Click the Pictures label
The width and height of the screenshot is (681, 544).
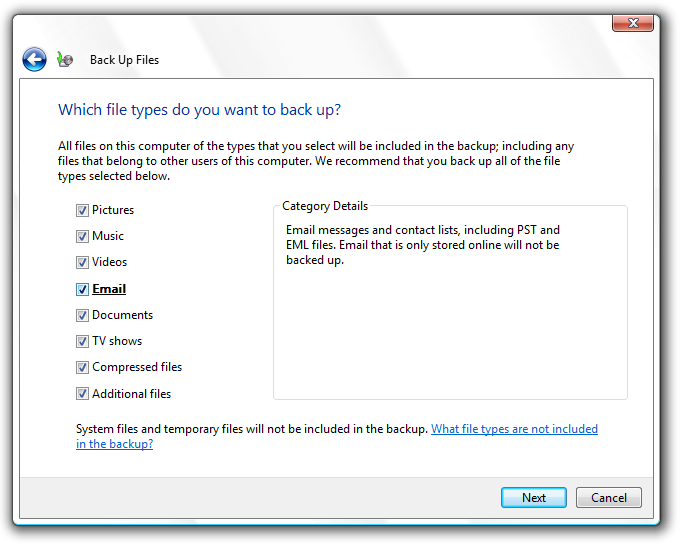pos(113,210)
